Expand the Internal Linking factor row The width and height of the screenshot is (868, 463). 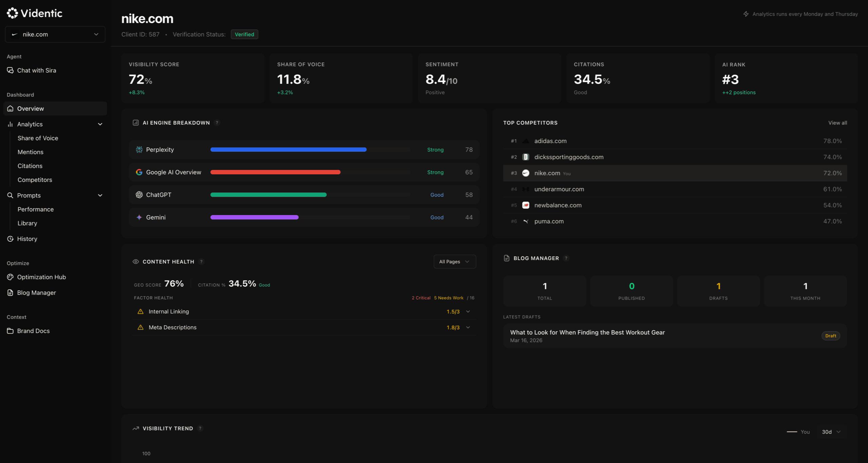point(468,311)
